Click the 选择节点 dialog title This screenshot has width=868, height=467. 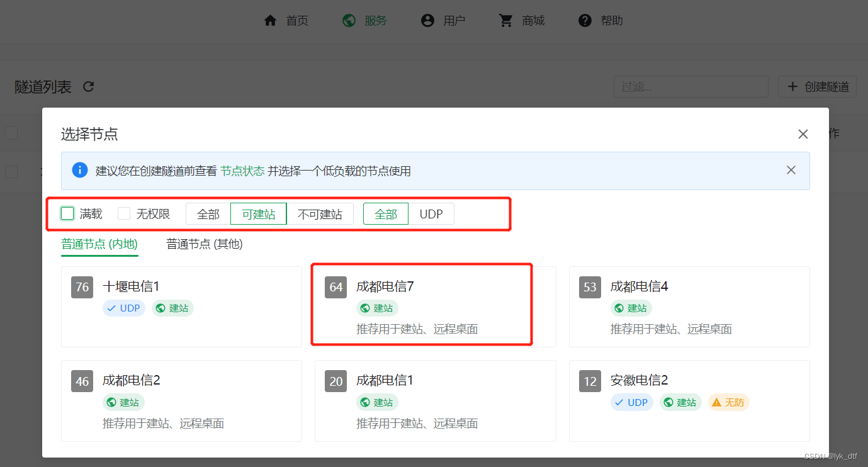(x=89, y=134)
